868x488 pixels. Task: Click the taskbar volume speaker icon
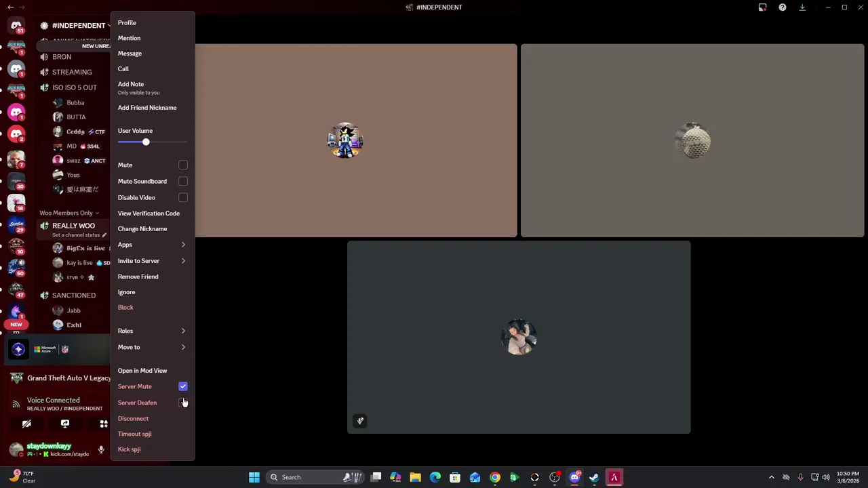pos(826,477)
